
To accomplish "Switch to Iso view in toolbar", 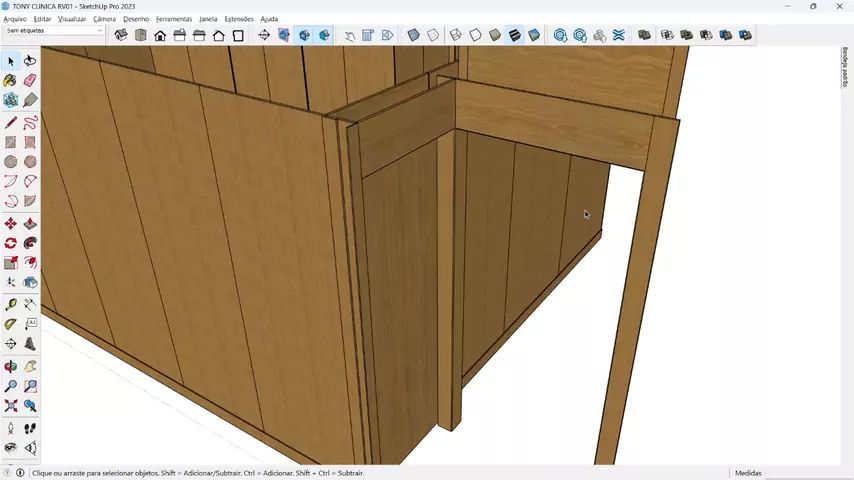I will [x=121, y=35].
